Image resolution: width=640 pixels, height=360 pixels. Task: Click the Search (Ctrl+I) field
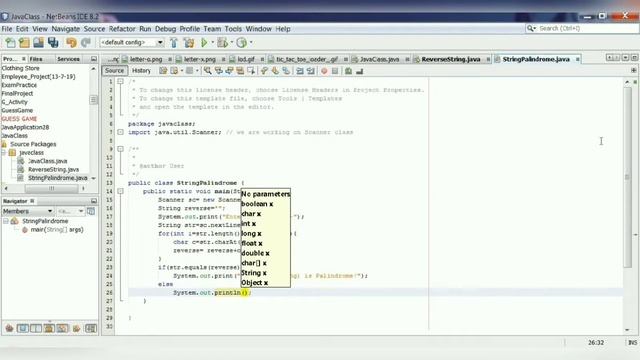coord(582,28)
